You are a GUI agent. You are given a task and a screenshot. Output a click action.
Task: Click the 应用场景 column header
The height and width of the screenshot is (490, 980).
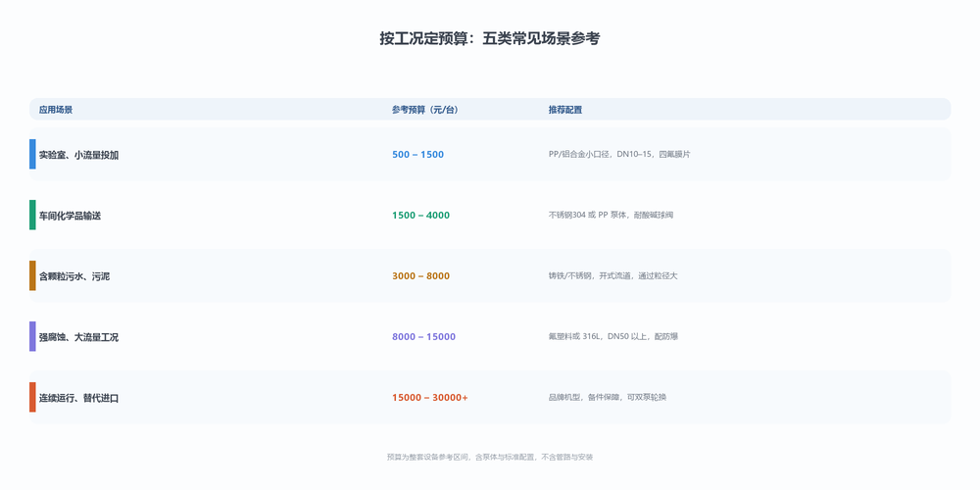56,110
